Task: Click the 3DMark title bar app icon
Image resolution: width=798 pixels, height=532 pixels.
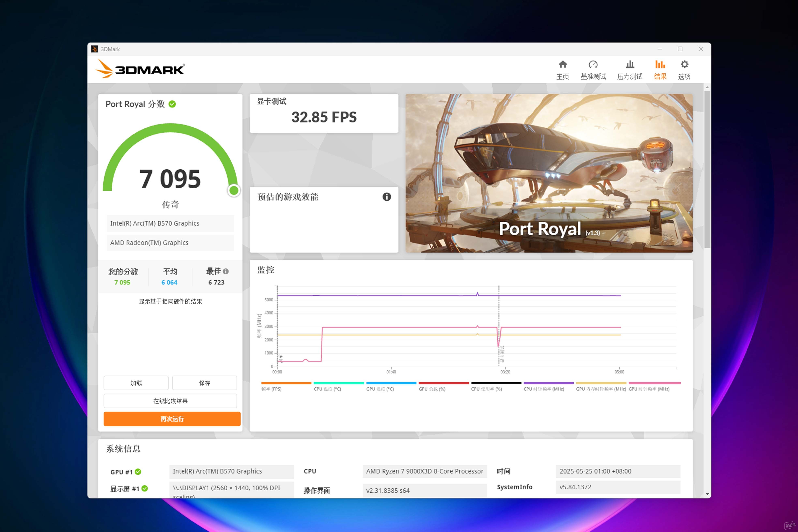Action: pos(95,49)
